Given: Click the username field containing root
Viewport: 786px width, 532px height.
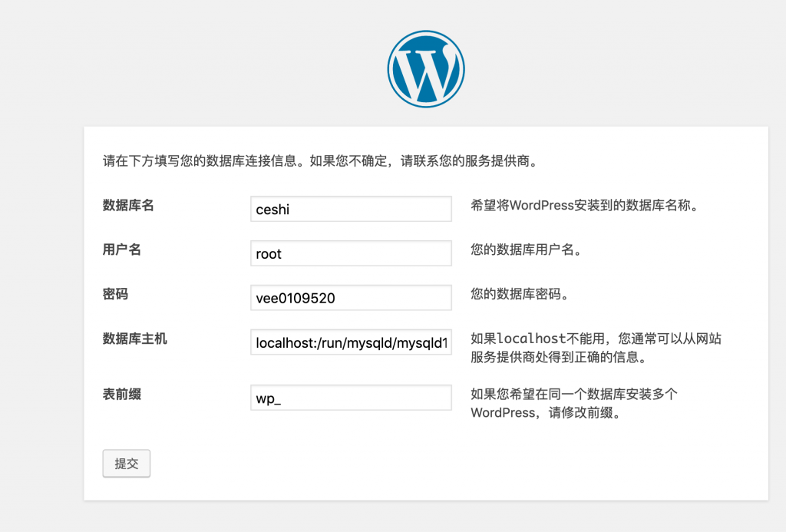Looking at the screenshot, I should coord(351,253).
